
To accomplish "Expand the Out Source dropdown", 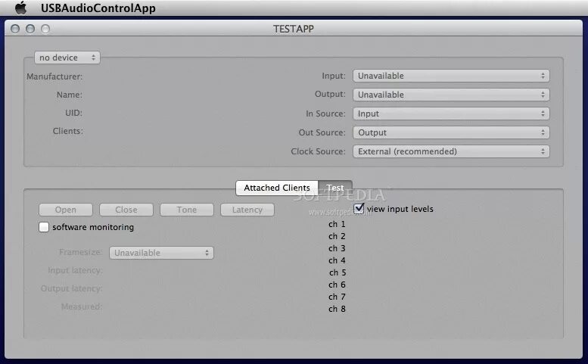I will click(x=451, y=132).
